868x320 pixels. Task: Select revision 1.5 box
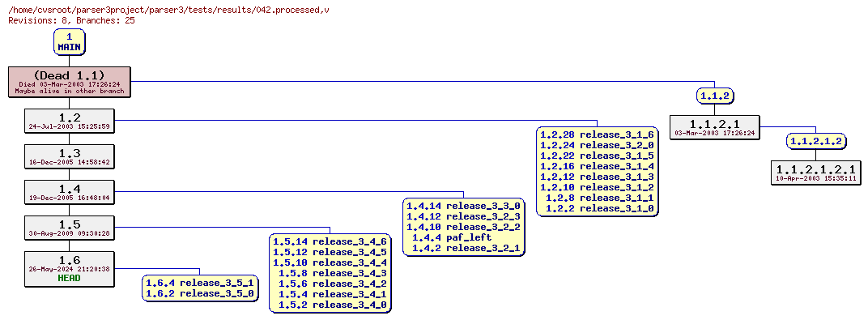coord(69,228)
